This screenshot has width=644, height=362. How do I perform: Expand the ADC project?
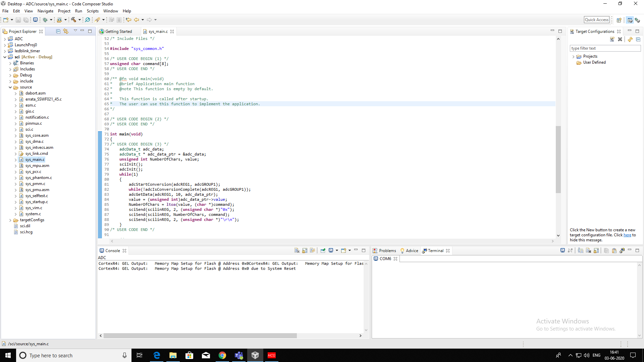tap(5, 39)
